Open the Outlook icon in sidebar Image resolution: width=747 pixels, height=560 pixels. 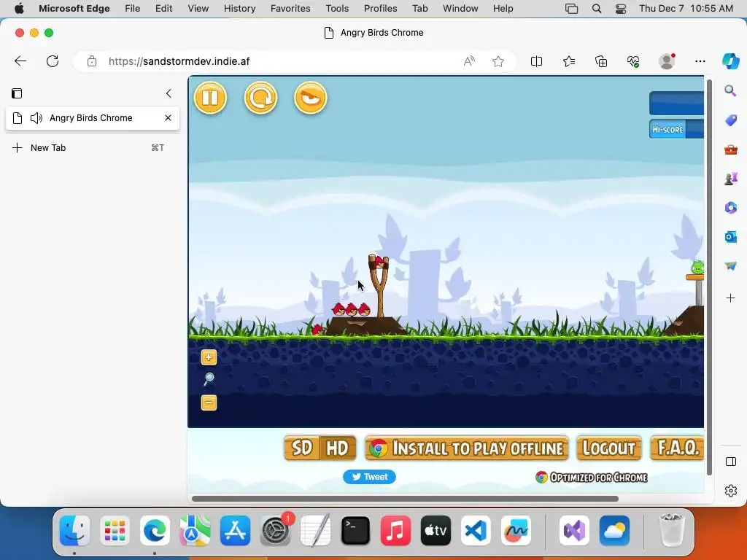730,237
